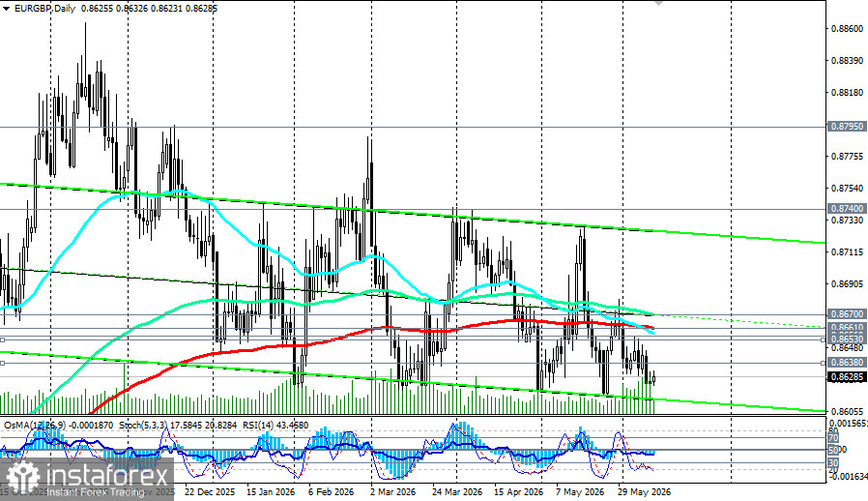Image resolution: width=868 pixels, height=501 pixels.
Task: Click the chart shift triangle marker at the top edge
Action: [x=658, y=3]
